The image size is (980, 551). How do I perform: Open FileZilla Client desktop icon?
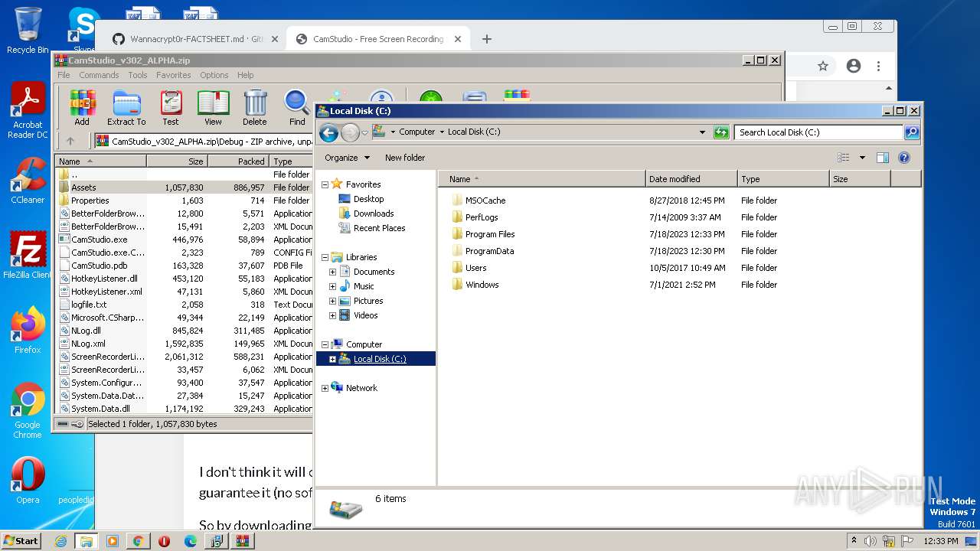(28, 255)
